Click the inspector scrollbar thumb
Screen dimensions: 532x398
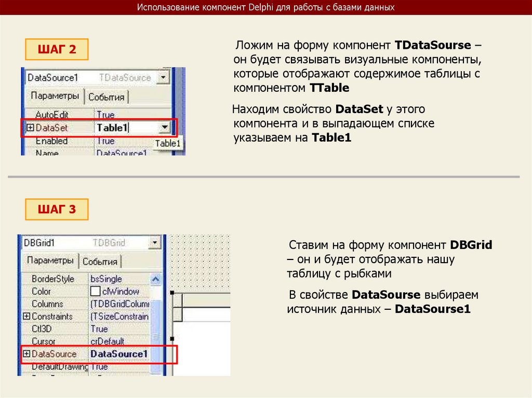156,336
